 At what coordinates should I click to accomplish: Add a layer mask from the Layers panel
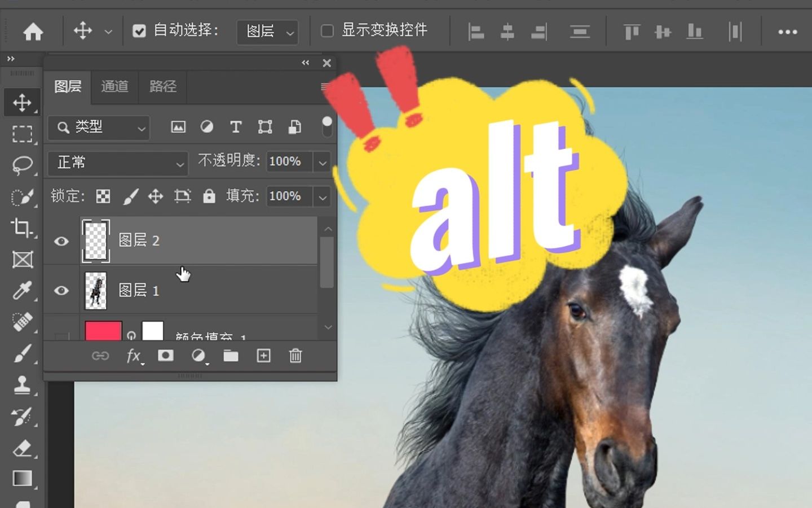tap(166, 356)
